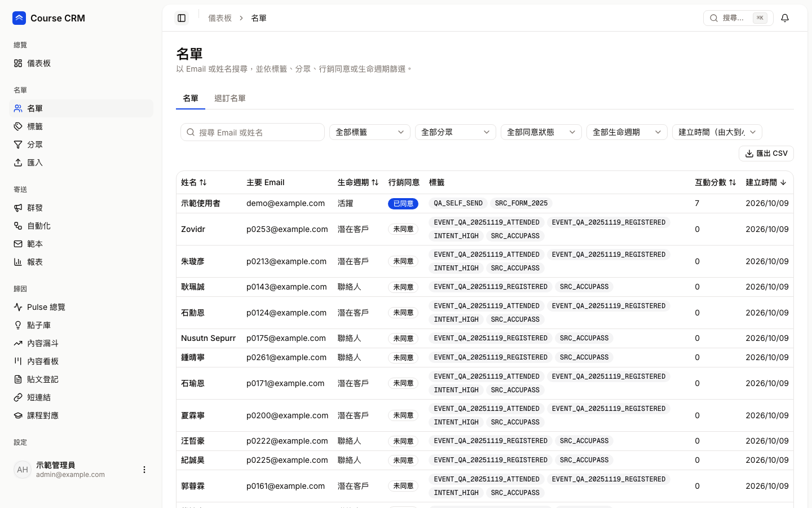This screenshot has width=812, height=508.
Task: Open contact 石瑜恩
Action: tap(193, 383)
